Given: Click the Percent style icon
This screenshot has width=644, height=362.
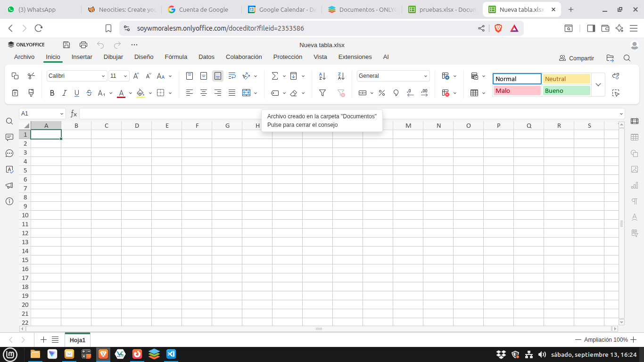Looking at the screenshot, I should tap(382, 93).
